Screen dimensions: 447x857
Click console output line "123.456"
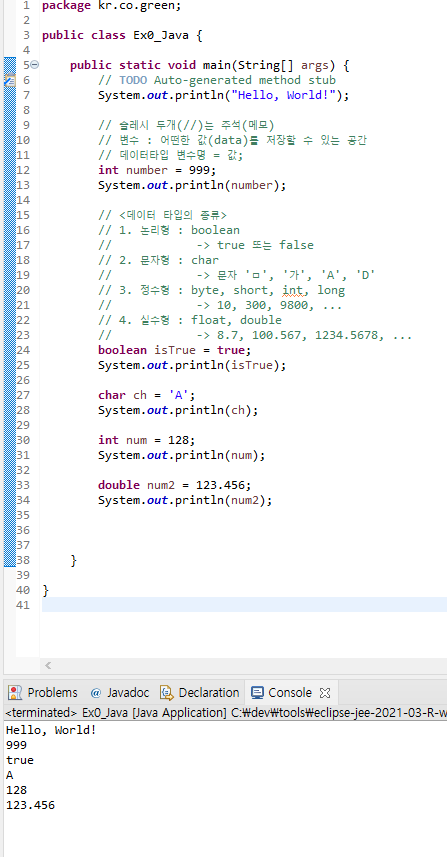30,805
